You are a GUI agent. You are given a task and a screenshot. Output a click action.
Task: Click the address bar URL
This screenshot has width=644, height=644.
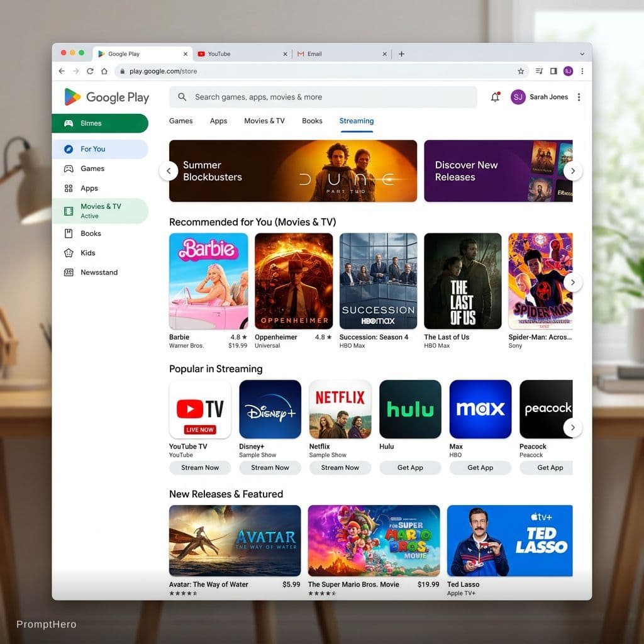[x=163, y=71]
